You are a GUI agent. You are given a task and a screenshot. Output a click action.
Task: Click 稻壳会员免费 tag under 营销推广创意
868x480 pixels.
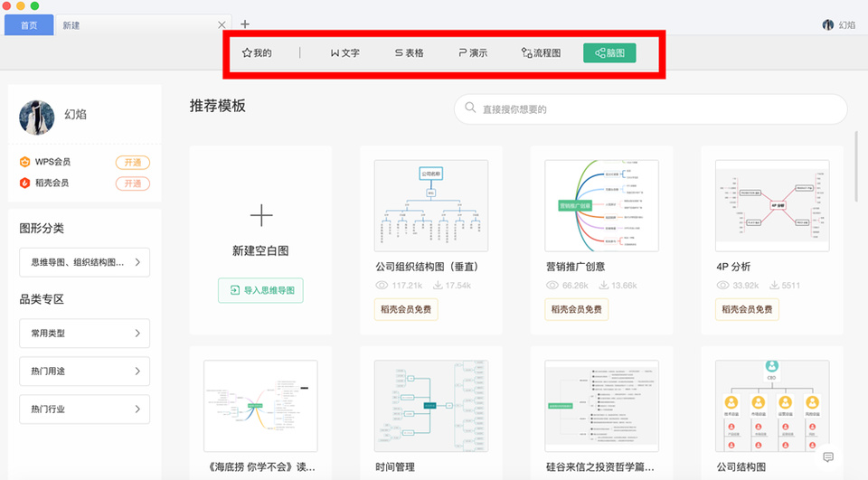[x=576, y=309]
